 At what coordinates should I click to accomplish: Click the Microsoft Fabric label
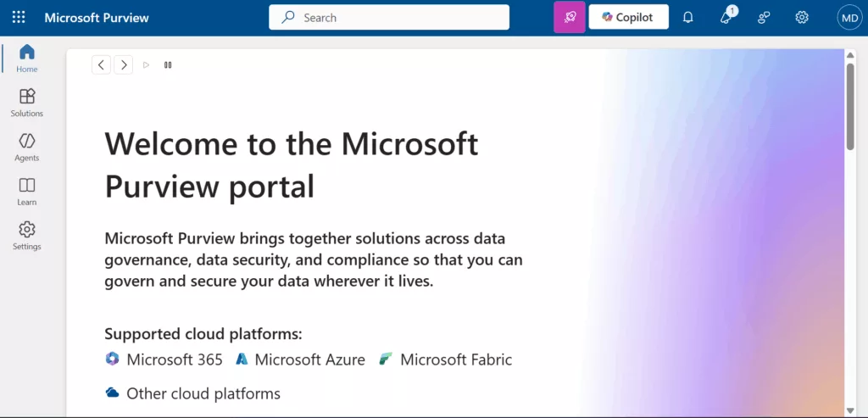[456, 359]
